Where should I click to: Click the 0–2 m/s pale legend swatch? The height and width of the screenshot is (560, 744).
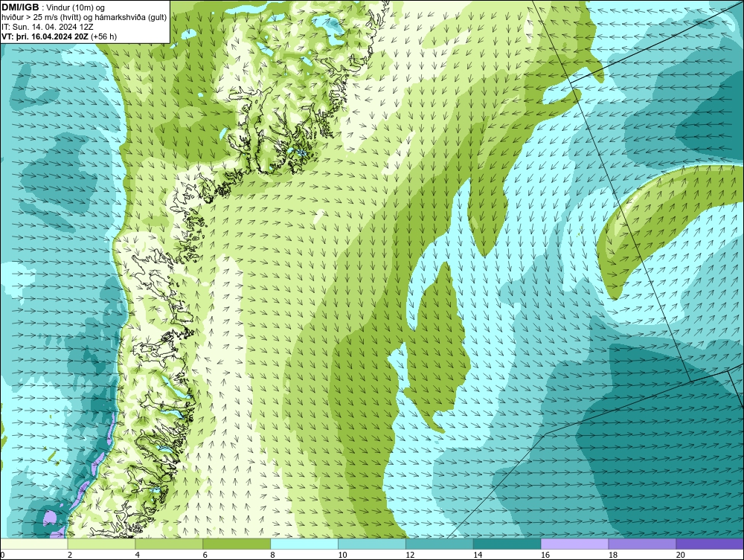pyautogui.click(x=34, y=544)
